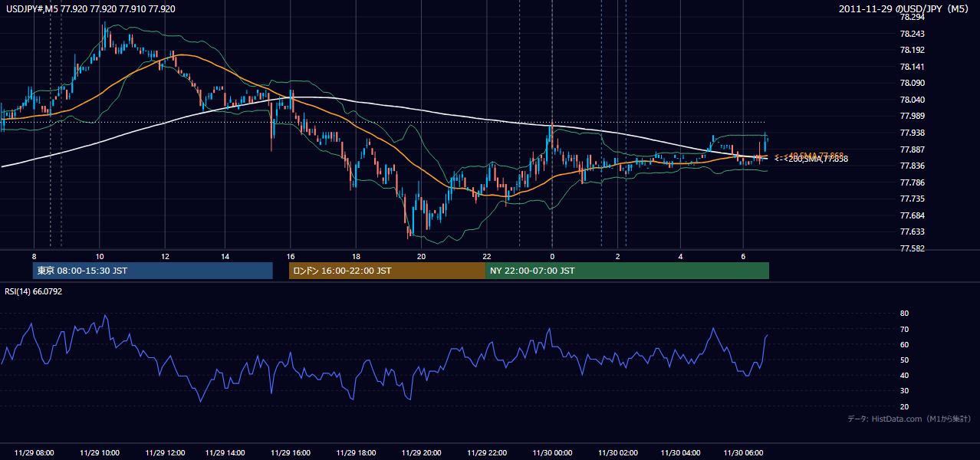Image resolution: width=980 pixels, height=460 pixels.
Task: Click price axis label 77.786
Action: coord(913,182)
